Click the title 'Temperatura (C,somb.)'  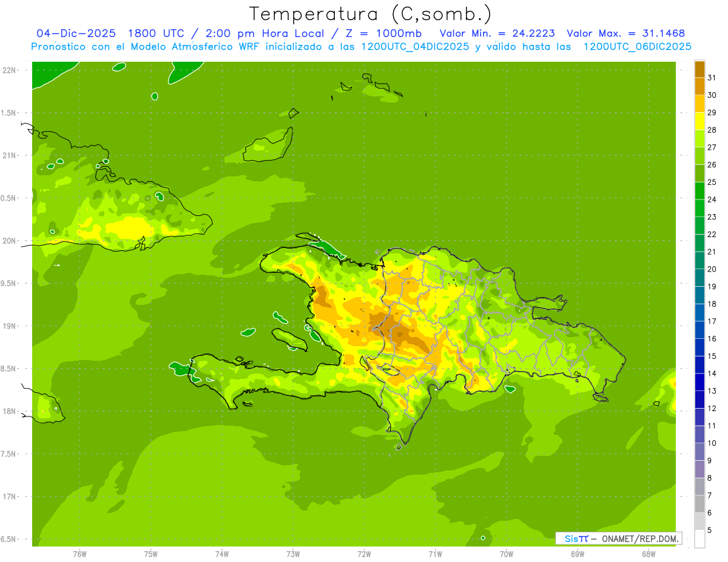pyautogui.click(x=371, y=14)
